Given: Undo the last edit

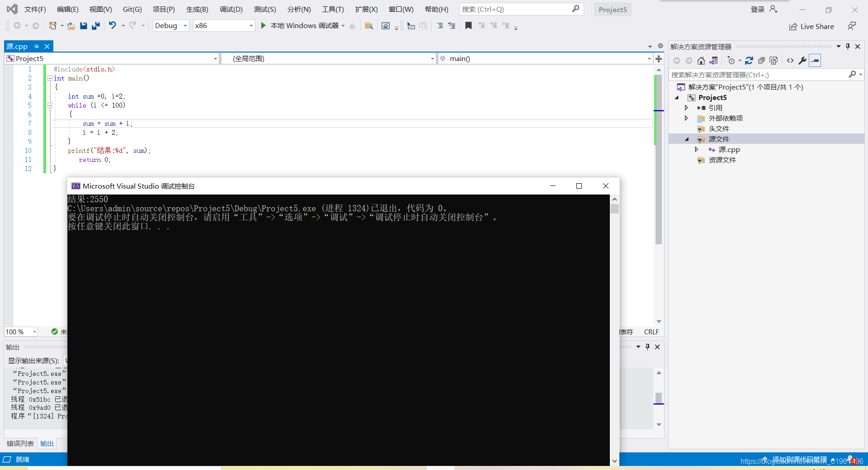Looking at the screenshot, I should [113, 26].
